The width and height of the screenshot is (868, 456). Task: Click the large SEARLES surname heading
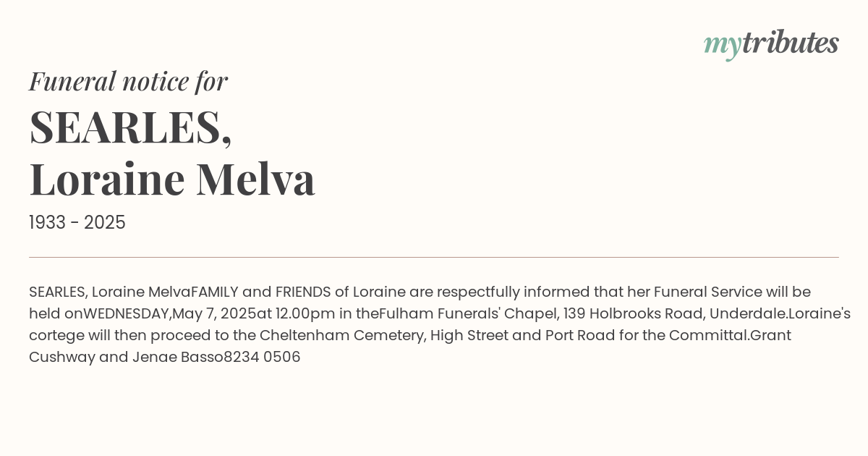(130, 127)
